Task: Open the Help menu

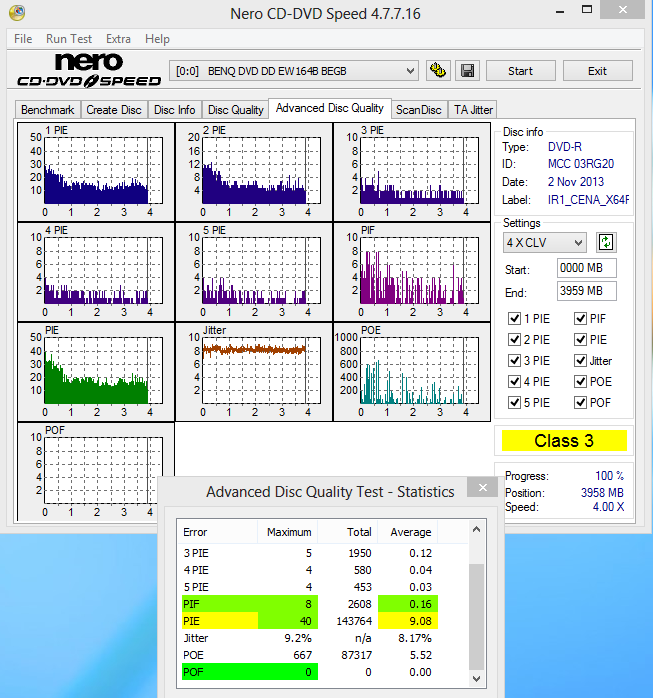Action: [157, 39]
